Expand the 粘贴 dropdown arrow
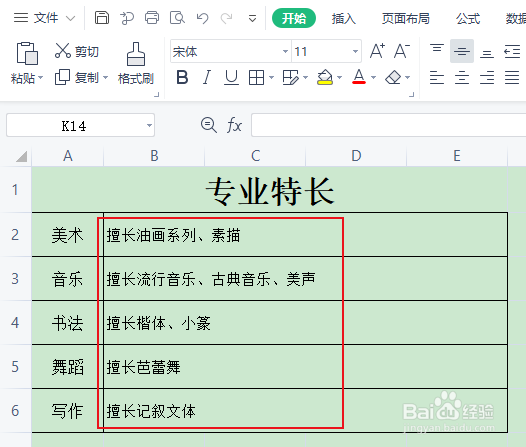 click(x=41, y=77)
